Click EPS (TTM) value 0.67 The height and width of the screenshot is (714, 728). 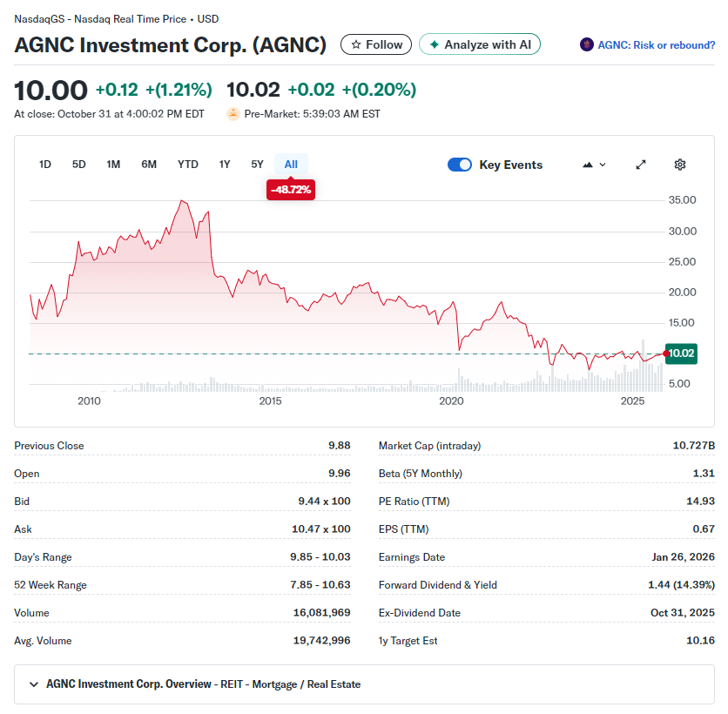coord(704,529)
